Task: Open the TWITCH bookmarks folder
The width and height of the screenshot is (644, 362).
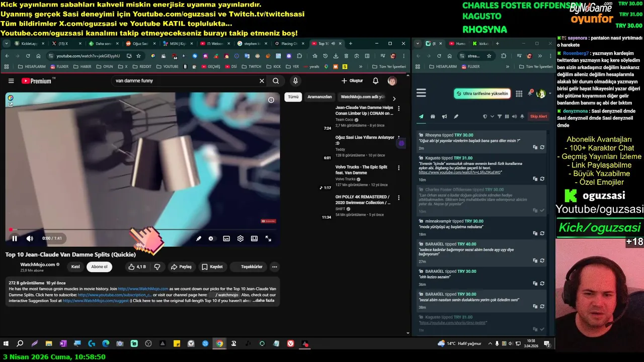Action: (251, 66)
